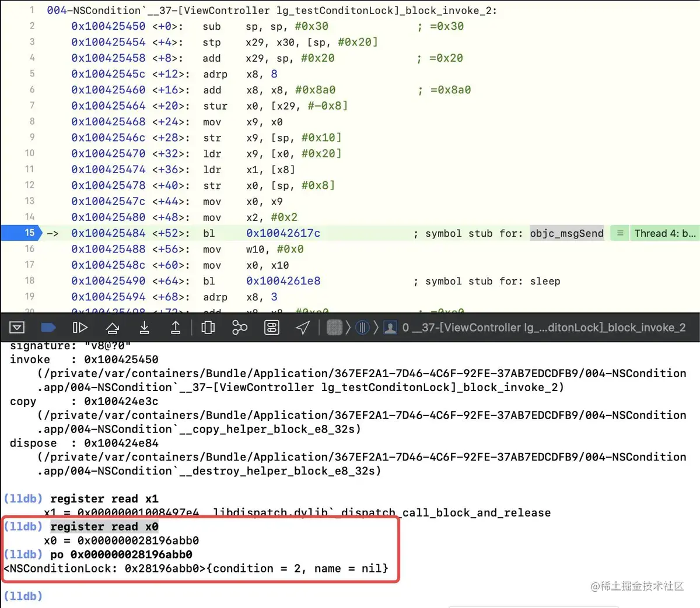This screenshot has height=608, width=700.
Task: Click the instruction pointer marker at line 15
Action: point(21,233)
